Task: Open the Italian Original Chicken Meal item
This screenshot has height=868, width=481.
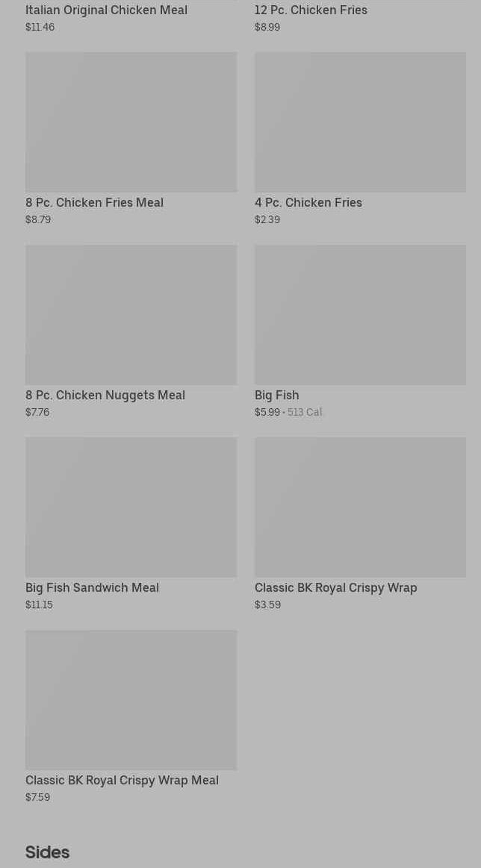Action: [x=106, y=10]
